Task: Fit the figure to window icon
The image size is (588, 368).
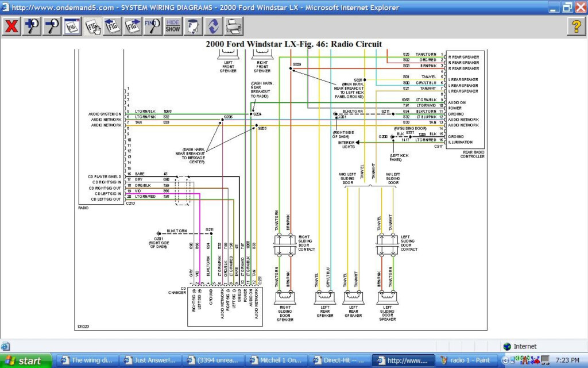Action: click(72, 26)
